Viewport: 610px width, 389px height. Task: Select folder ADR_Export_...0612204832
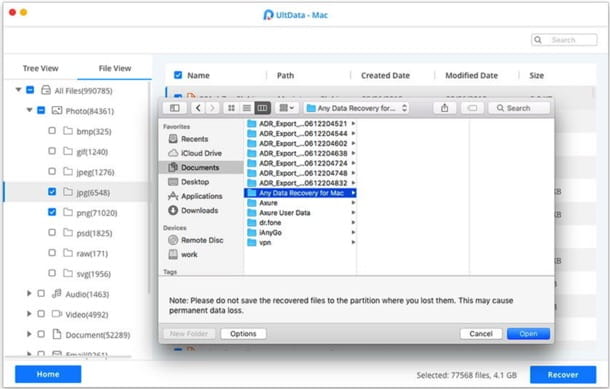300,183
